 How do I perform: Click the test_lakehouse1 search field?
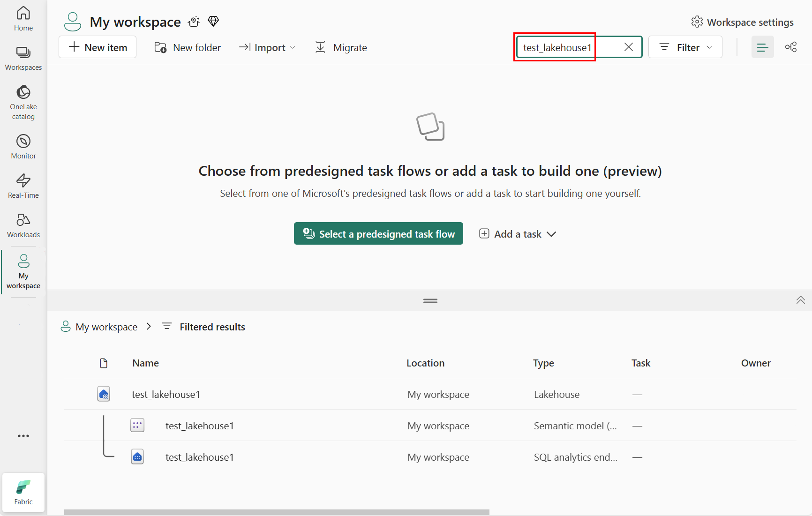570,47
